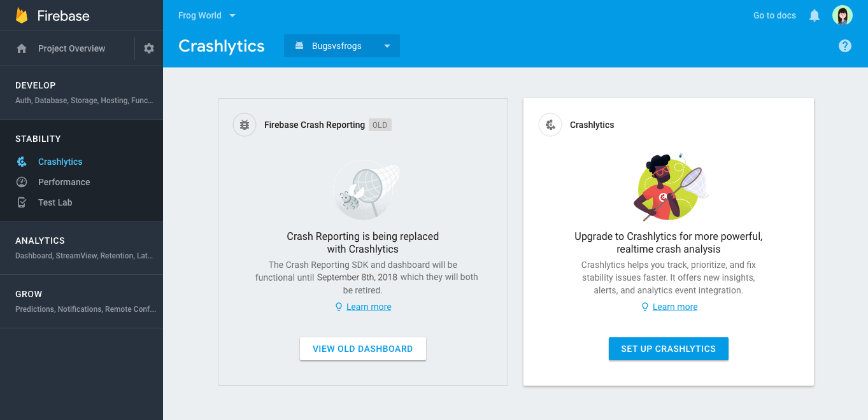Open Learn more in Crashlytics card
Image resolution: width=868 pixels, height=420 pixels.
[675, 307]
